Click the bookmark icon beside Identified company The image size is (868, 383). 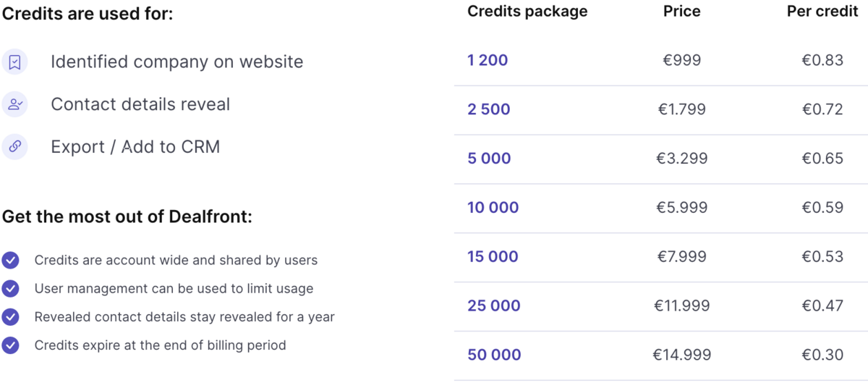[14, 62]
